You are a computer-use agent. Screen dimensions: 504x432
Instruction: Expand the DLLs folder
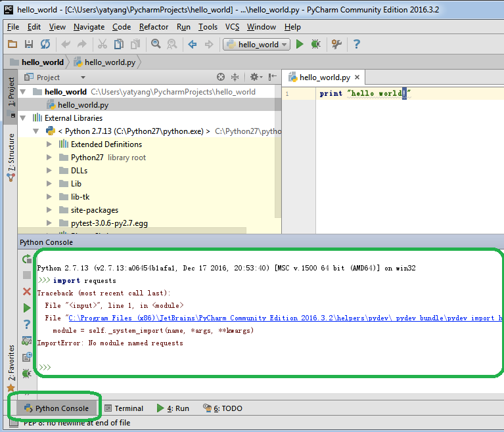click(x=49, y=171)
